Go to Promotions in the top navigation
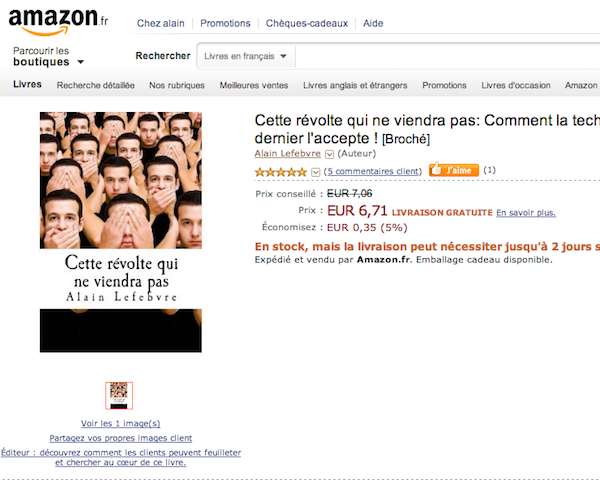Image resolution: width=600 pixels, height=480 pixels. pyautogui.click(x=225, y=23)
